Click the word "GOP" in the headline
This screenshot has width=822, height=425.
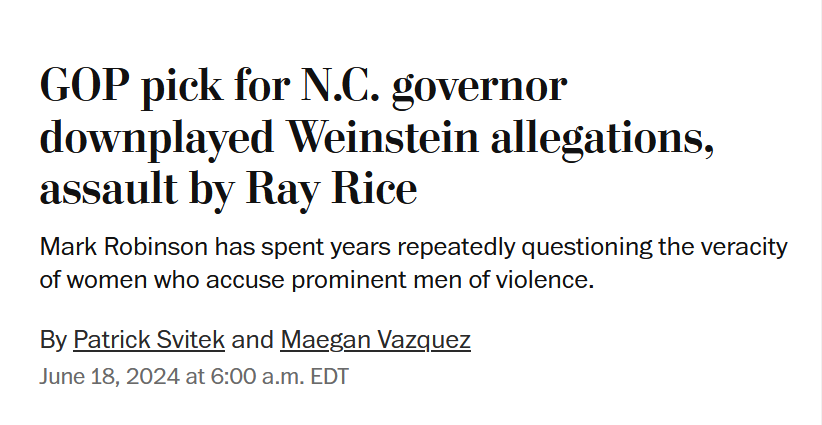(84, 85)
